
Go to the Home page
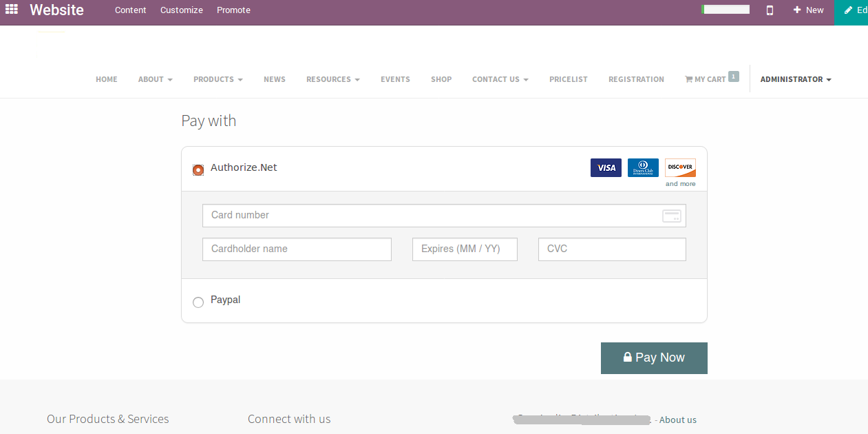click(x=107, y=79)
